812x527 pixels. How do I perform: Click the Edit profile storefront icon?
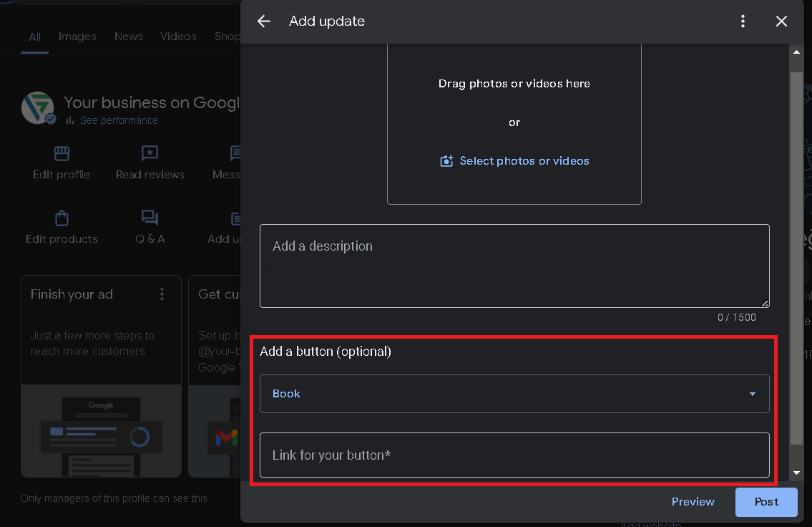tap(61, 153)
